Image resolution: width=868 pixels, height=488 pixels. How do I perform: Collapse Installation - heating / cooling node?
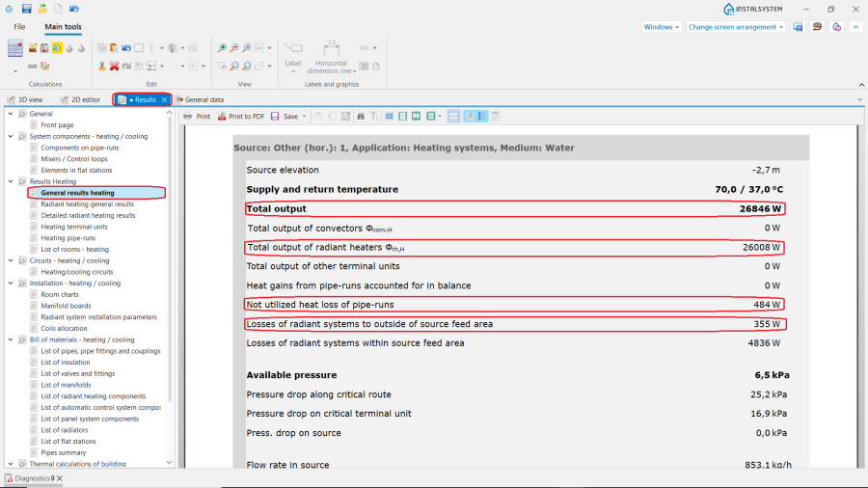pyautogui.click(x=11, y=284)
